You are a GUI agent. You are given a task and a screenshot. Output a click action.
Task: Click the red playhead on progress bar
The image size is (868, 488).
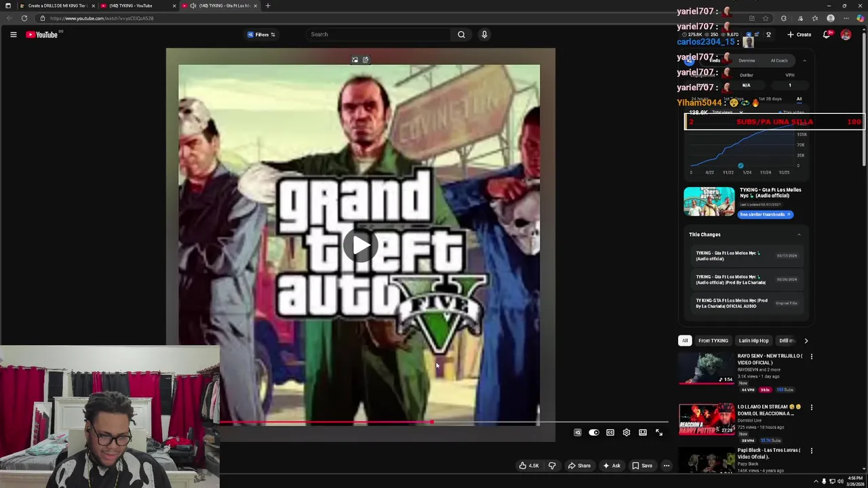pyautogui.click(x=431, y=422)
